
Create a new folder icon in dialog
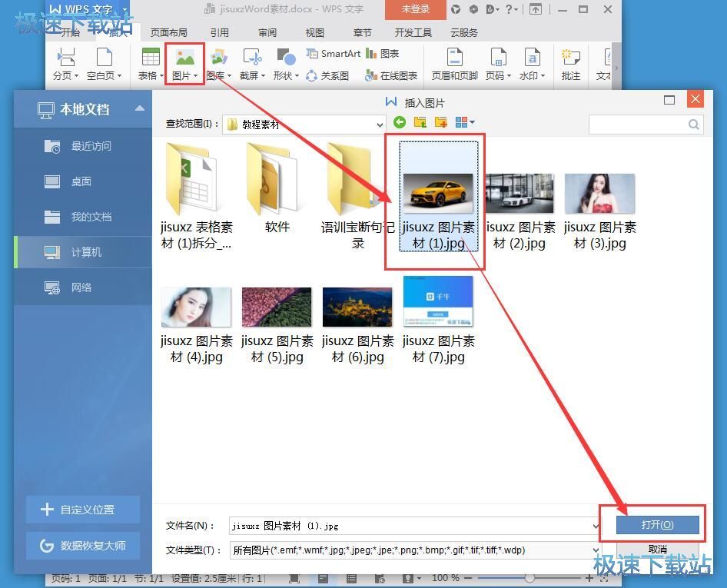441,122
